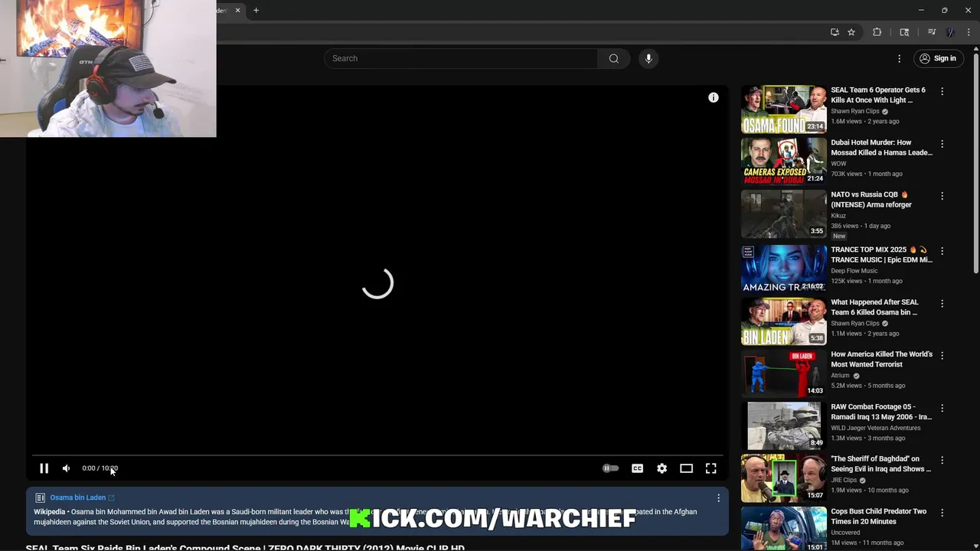
Task: Open TRANCE TOP MIX 2025 video title
Action: click(881, 254)
